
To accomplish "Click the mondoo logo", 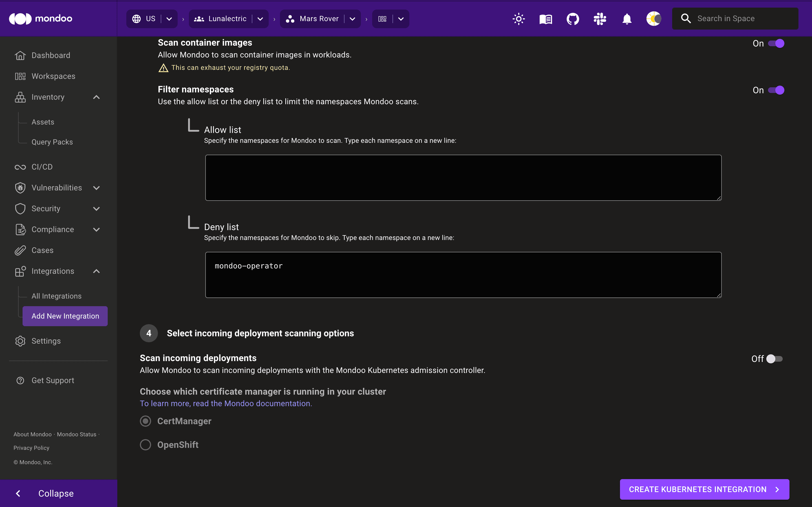I will point(41,18).
